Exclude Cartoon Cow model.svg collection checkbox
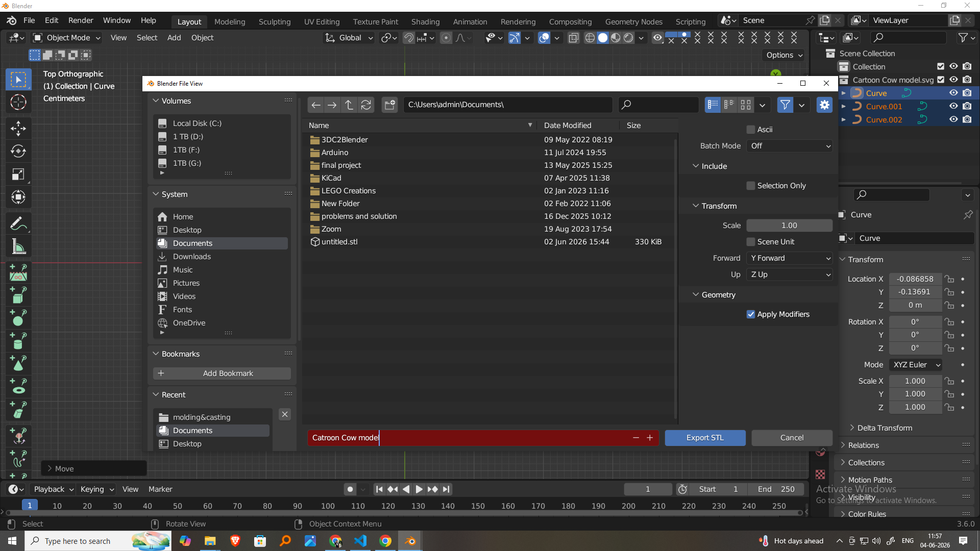Screen dimensions: 980x551 pos(941,80)
